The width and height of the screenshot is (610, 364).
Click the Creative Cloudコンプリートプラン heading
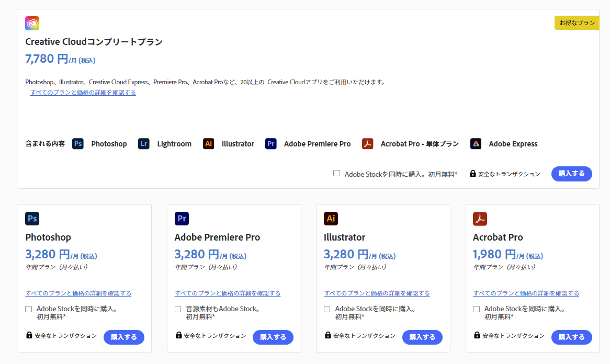pyautogui.click(x=94, y=42)
